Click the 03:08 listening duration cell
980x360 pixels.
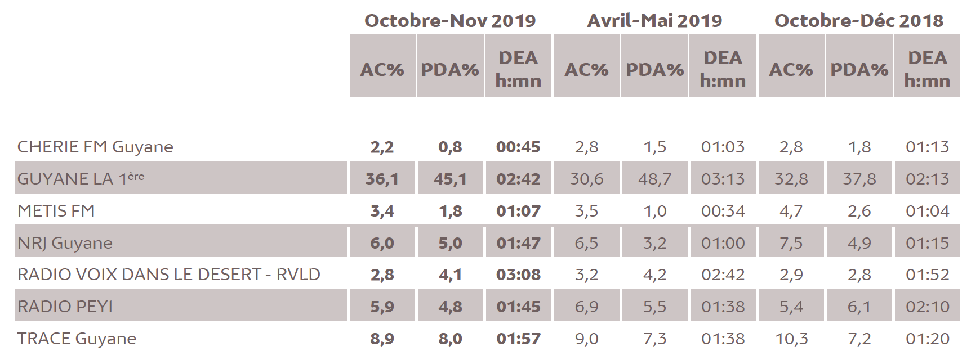tap(518, 275)
